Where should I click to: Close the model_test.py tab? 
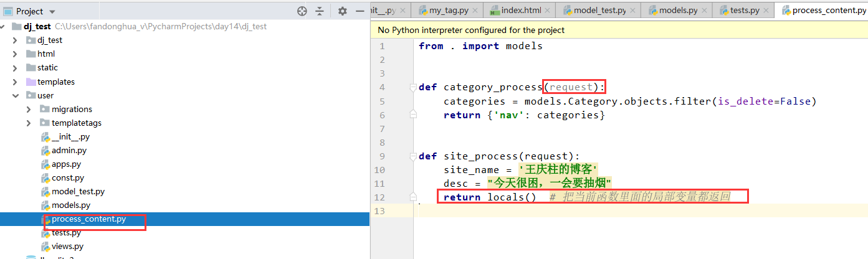pos(633,11)
